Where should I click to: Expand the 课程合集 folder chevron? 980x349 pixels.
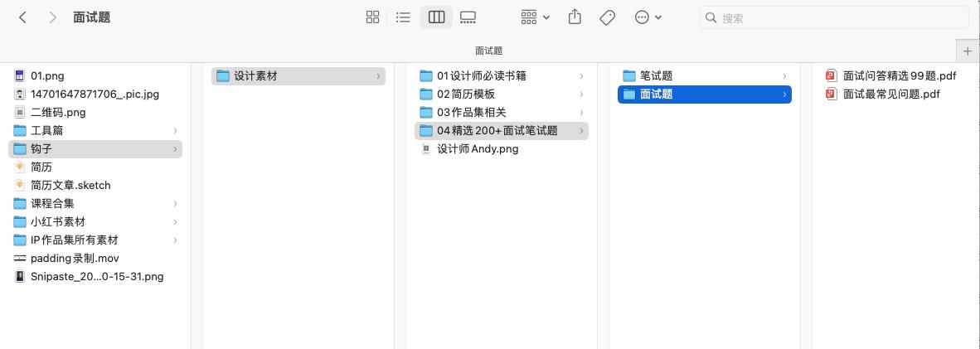[x=176, y=203]
